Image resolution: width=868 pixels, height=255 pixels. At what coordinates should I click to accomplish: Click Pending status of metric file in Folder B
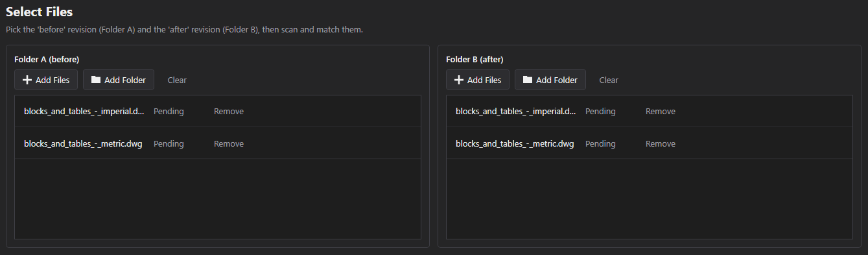[x=600, y=144]
